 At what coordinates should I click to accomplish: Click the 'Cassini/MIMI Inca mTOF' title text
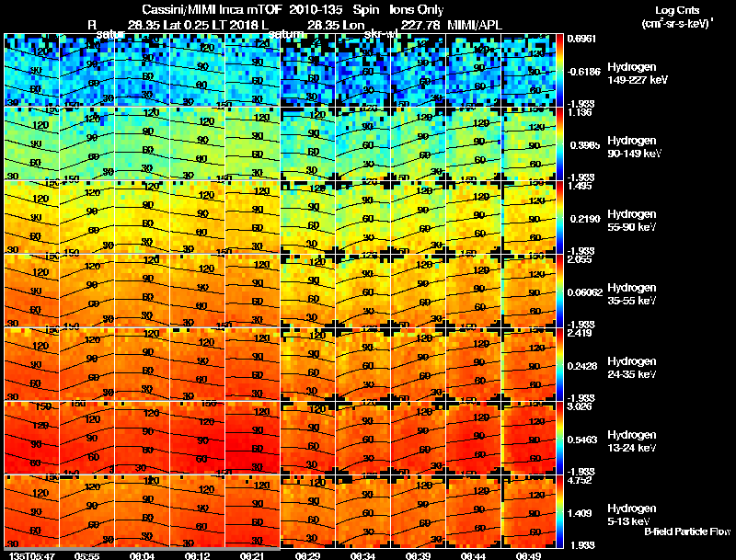(213, 10)
